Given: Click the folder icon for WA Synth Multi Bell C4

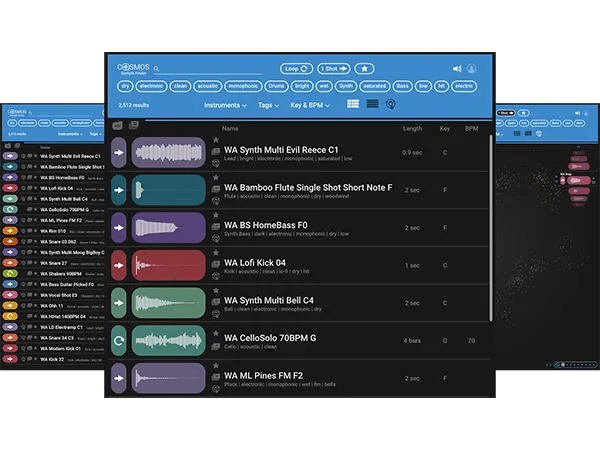Looking at the screenshot, I should pos(216,302).
